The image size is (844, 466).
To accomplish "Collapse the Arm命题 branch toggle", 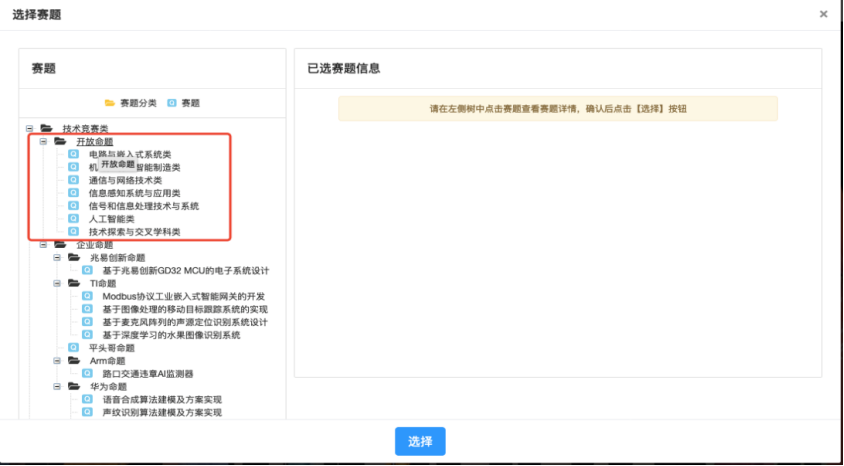I will (x=57, y=360).
